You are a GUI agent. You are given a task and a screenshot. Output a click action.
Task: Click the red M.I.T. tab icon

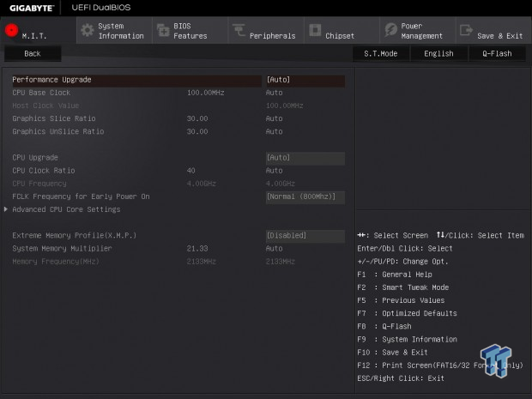(x=11, y=30)
